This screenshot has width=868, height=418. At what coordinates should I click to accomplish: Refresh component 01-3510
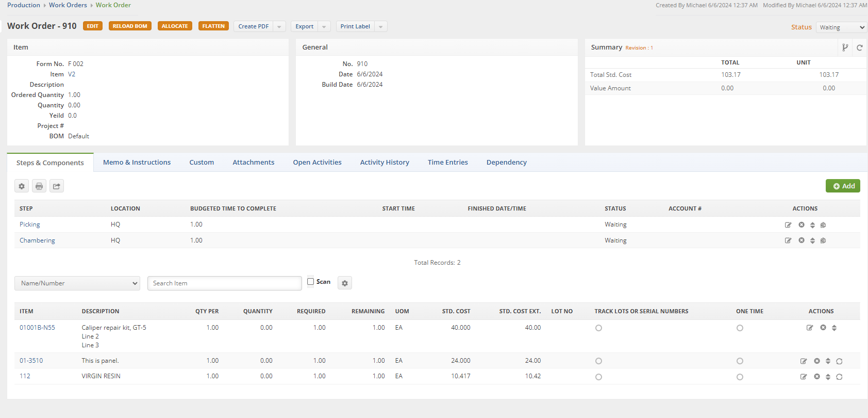[x=839, y=361]
